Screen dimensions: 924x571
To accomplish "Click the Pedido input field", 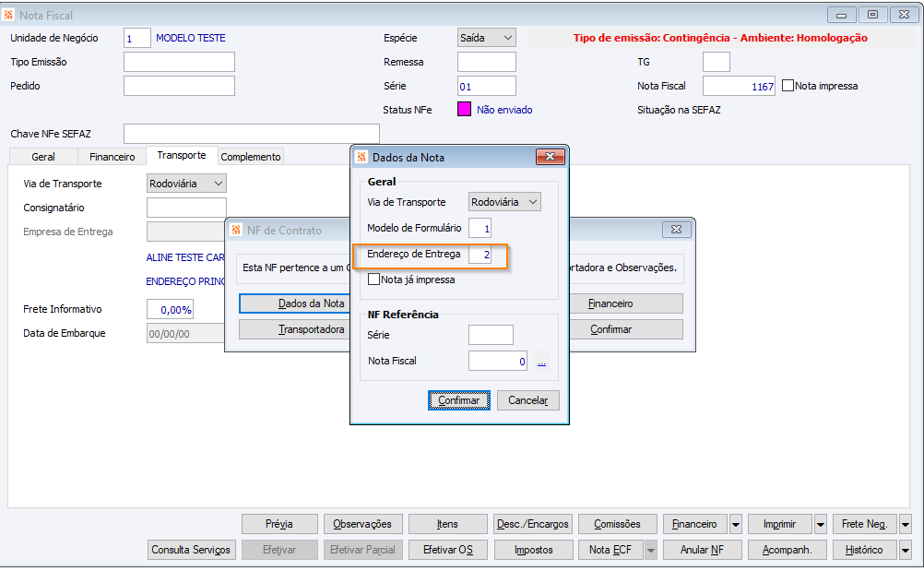I will [x=179, y=86].
